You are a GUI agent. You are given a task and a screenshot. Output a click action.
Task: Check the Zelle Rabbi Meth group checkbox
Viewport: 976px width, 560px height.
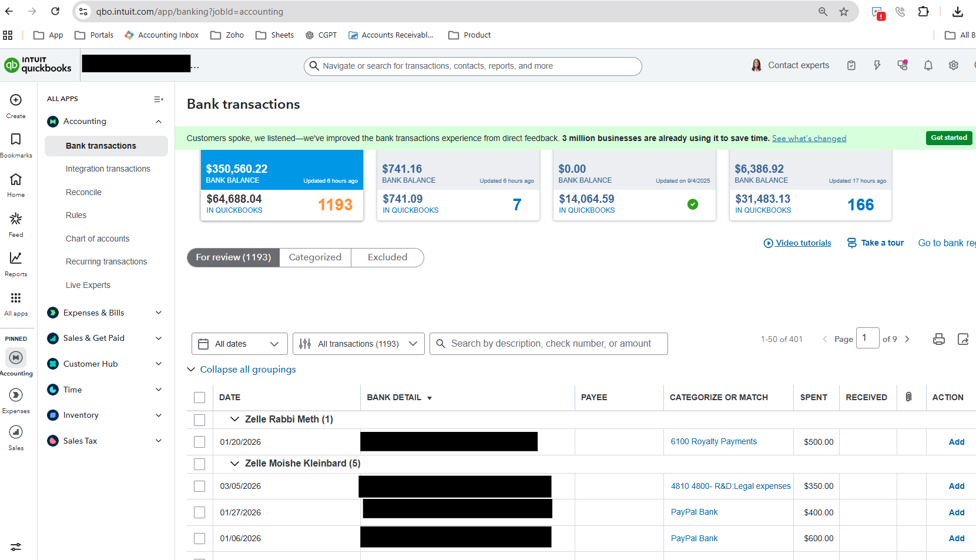point(200,420)
